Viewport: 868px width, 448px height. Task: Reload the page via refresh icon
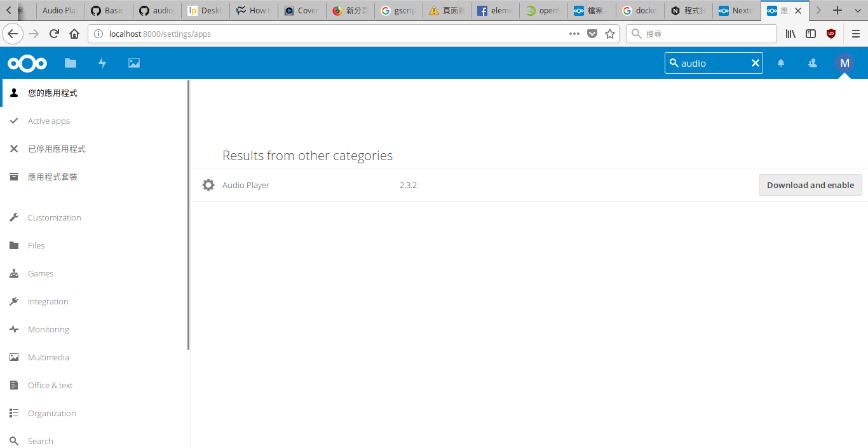pos(54,34)
